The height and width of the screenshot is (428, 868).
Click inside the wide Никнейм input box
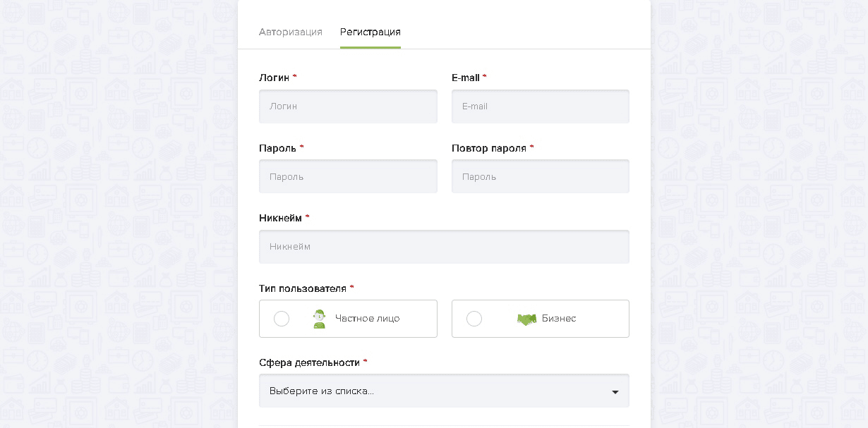tap(444, 247)
